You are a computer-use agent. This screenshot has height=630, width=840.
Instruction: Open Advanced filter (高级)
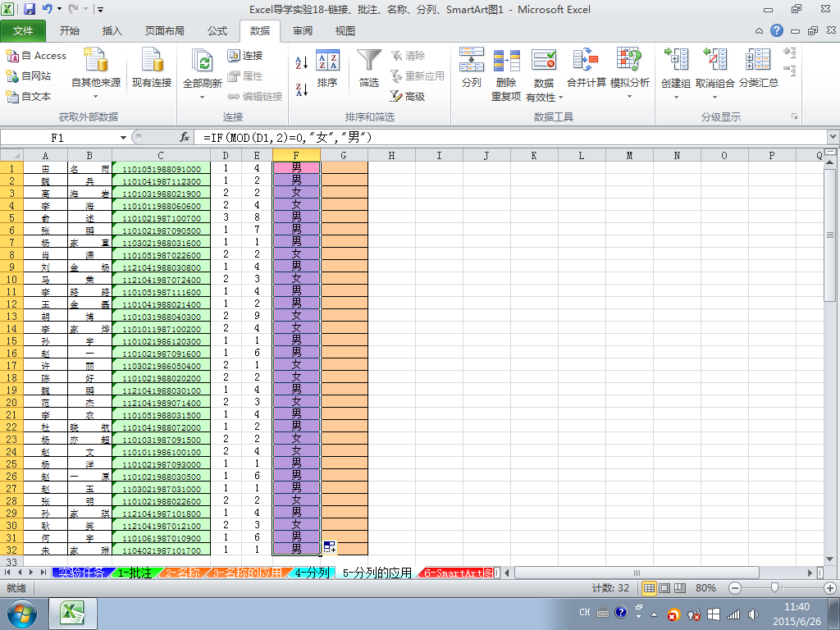[x=408, y=97]
